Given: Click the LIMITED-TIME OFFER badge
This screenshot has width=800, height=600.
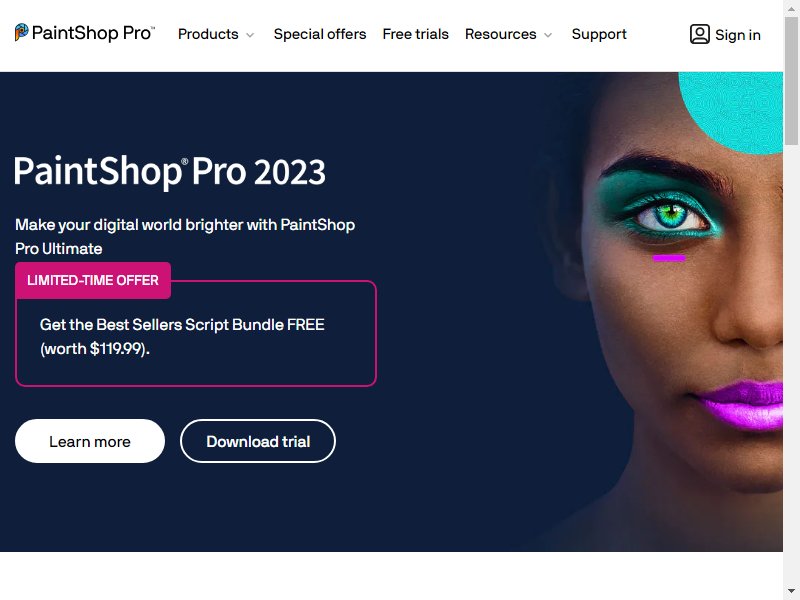Looking at the screenshot, I should point(93,280).
